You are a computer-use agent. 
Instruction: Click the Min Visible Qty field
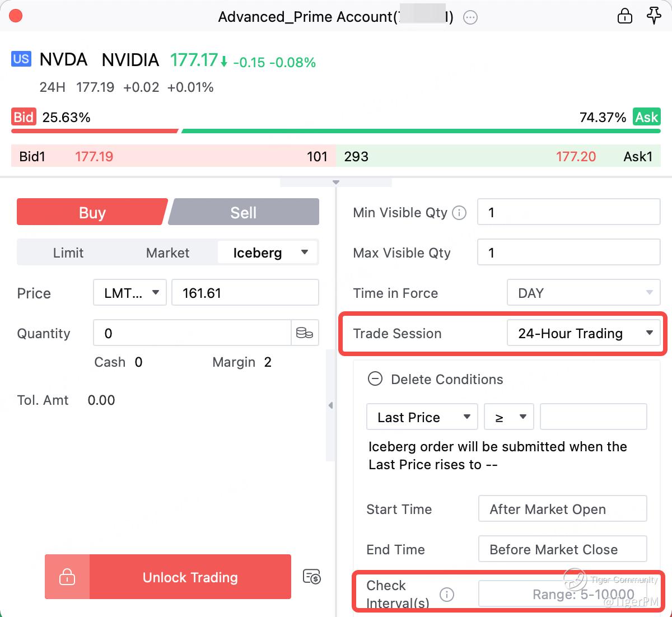(569, 212)
